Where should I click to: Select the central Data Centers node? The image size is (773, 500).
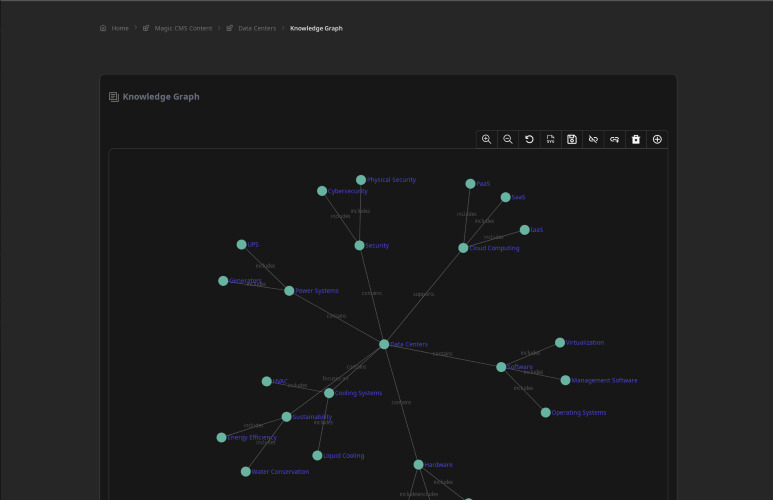click(x=384, y=344)
